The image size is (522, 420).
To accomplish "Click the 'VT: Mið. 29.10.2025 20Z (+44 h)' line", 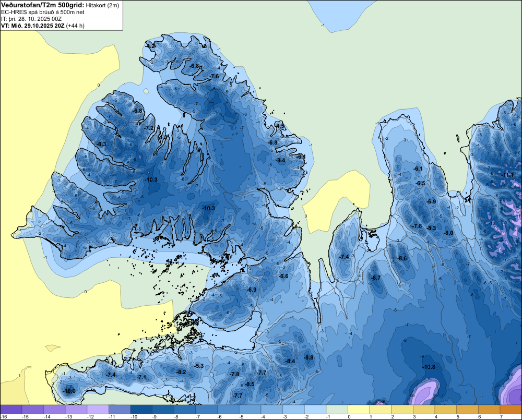I will pyautogui.click(x=43, y=26).
